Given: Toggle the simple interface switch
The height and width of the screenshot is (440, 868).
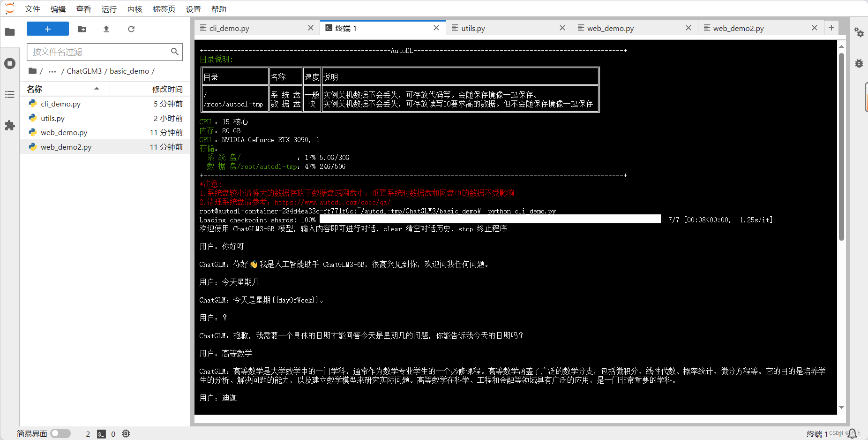Looking at the screenshot, I should tap(60, 433).
